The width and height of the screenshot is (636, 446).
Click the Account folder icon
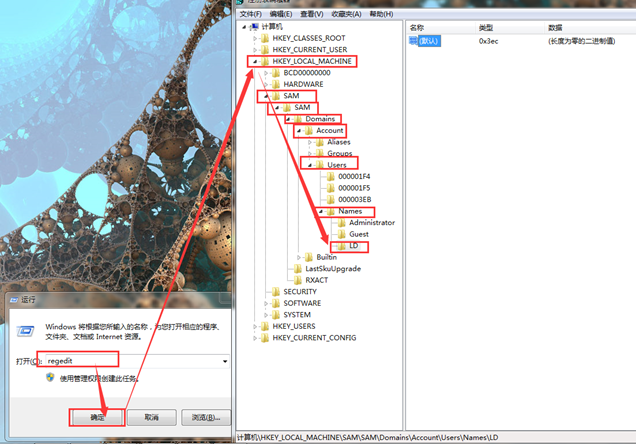pyautogui.click(x=309, y=131)
